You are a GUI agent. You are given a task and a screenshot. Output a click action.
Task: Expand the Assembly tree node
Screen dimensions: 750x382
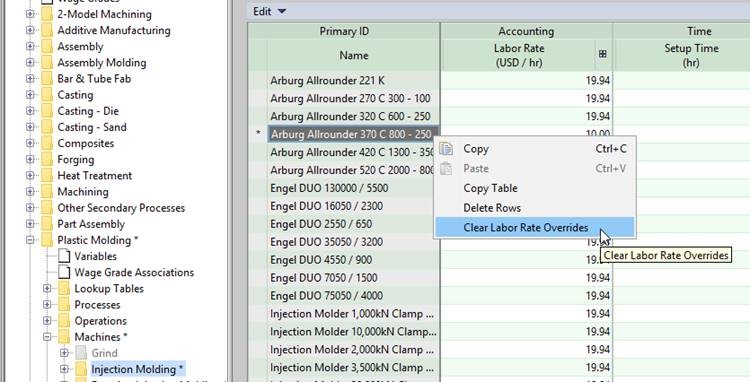30,46
